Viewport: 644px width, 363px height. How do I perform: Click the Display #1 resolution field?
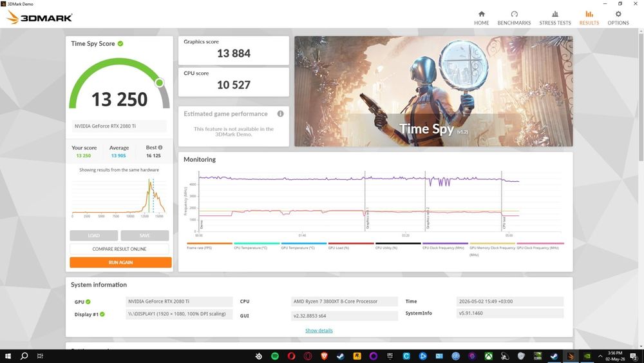[x=178, y=314]
